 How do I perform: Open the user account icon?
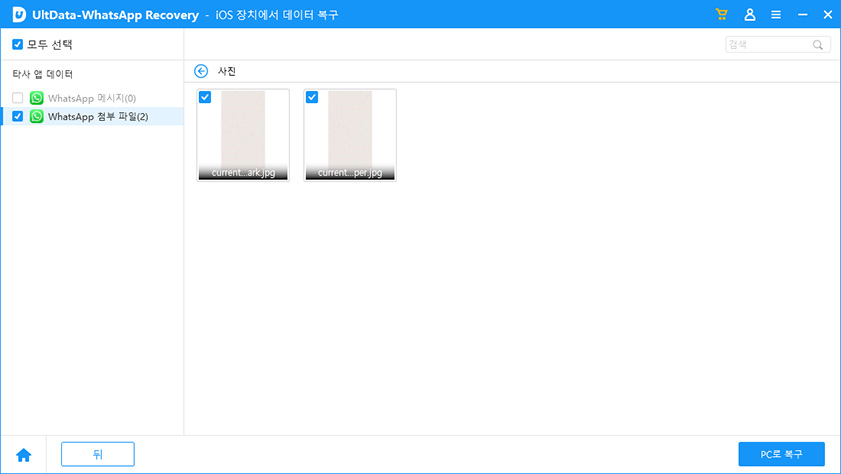coord(750,15)
